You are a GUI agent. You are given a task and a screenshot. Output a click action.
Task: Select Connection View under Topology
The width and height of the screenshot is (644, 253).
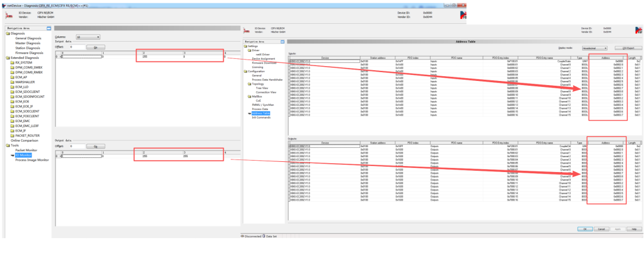[x=266, y=92]
